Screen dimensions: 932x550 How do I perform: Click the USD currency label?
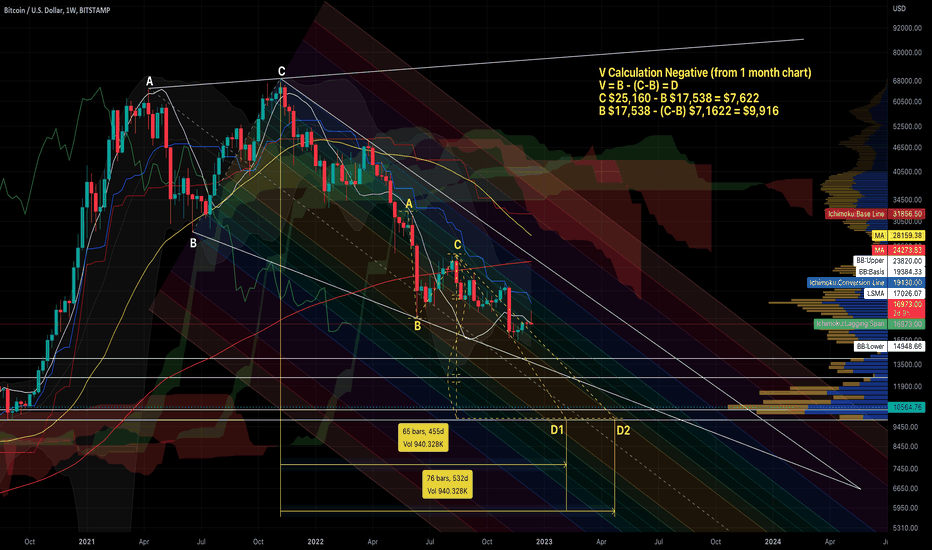pyautogui.click(x=899, y=8)
